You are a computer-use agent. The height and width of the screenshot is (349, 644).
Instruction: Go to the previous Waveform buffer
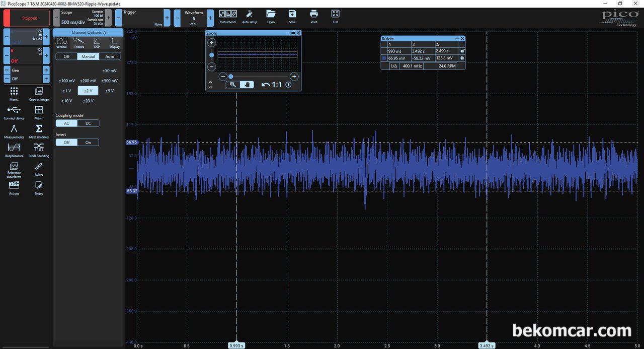tap(177, 18)
